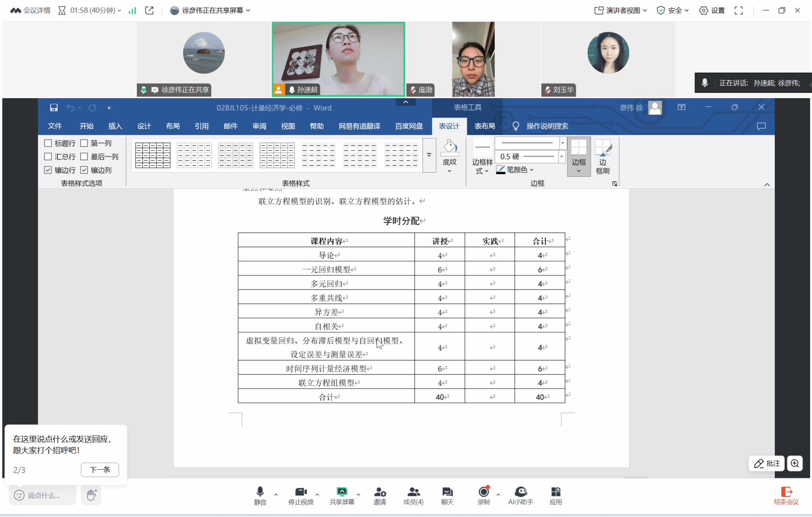The width and height of the screenshot is (812, 517).
Task: Click the 下一条 button
Action: (x=100, y=470)
